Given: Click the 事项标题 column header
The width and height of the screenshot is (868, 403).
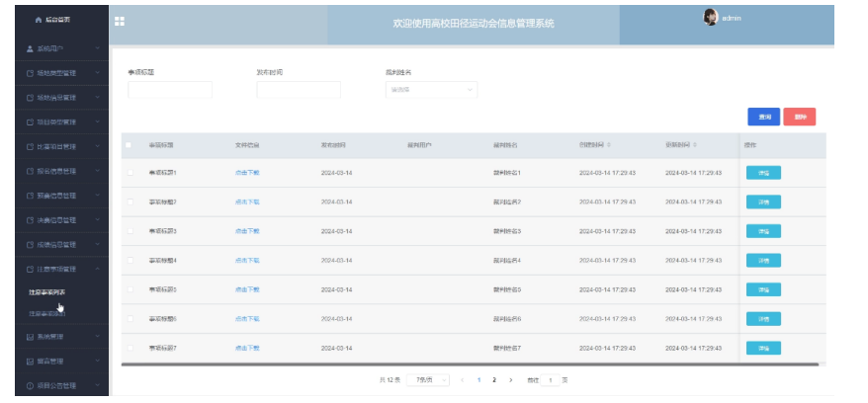Looking at the screenshot, I should 161,145.
